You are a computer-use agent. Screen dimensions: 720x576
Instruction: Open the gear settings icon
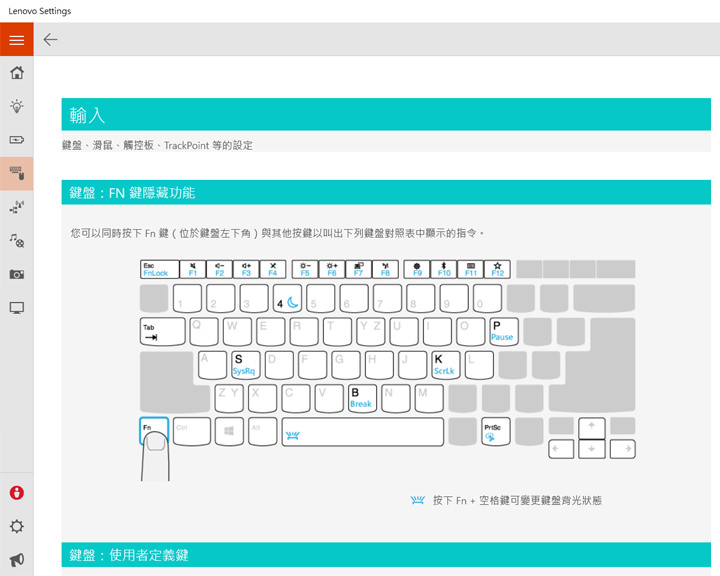click(17, 526)
